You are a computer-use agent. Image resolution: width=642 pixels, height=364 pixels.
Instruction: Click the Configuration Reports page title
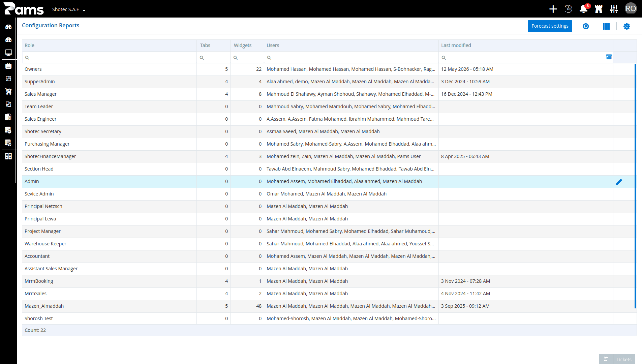coord(51,25)
